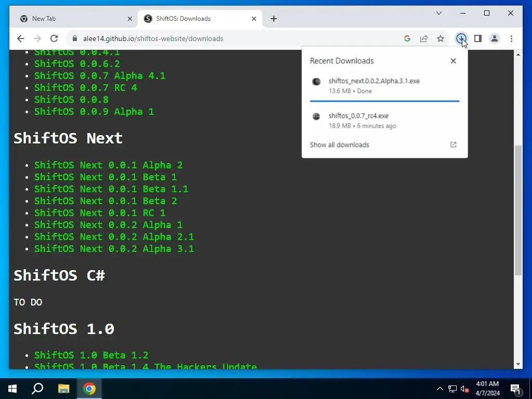Reload the ShiftOS Downloads page
Viewport: 532px width, 399px height.
[x=54, y=38]
